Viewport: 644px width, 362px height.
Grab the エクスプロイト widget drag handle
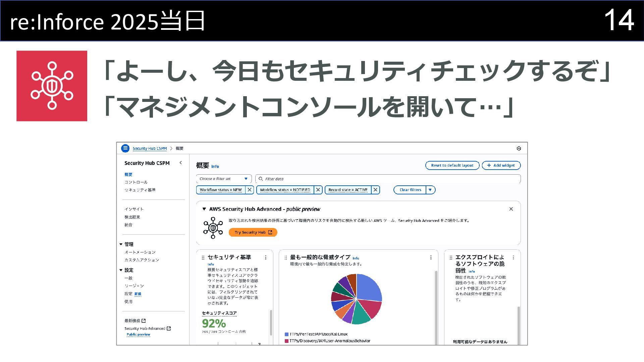point(451,257)
